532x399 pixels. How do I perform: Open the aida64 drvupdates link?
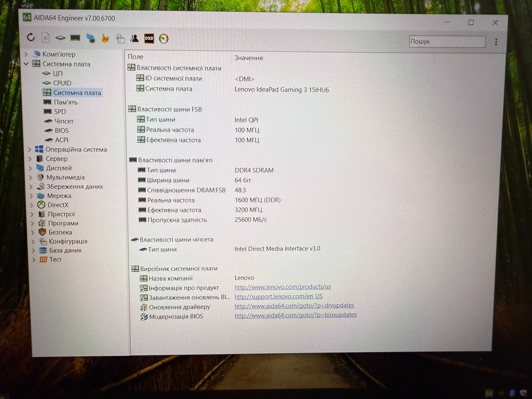click(x=294, y=306)
